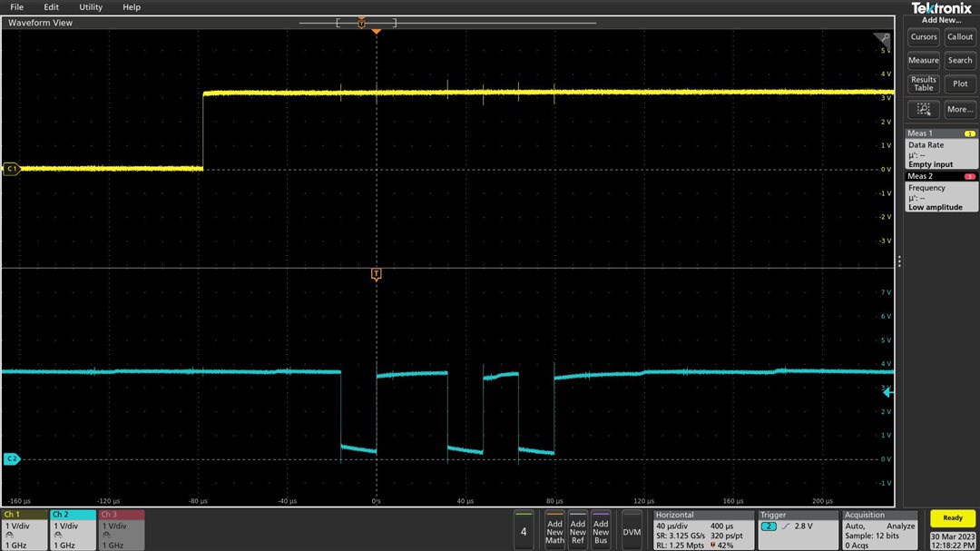
Task: Open the Horizontal settings badge
Action: coord(702,530)
